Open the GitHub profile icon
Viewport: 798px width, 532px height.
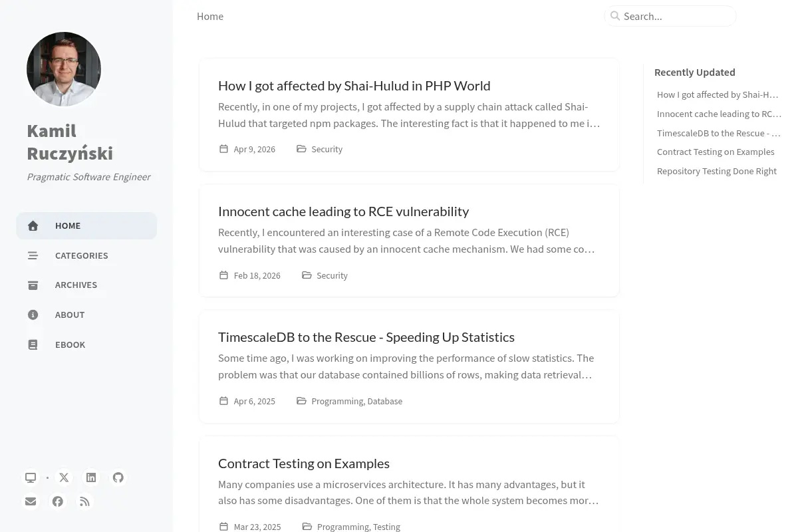[118, 477]
